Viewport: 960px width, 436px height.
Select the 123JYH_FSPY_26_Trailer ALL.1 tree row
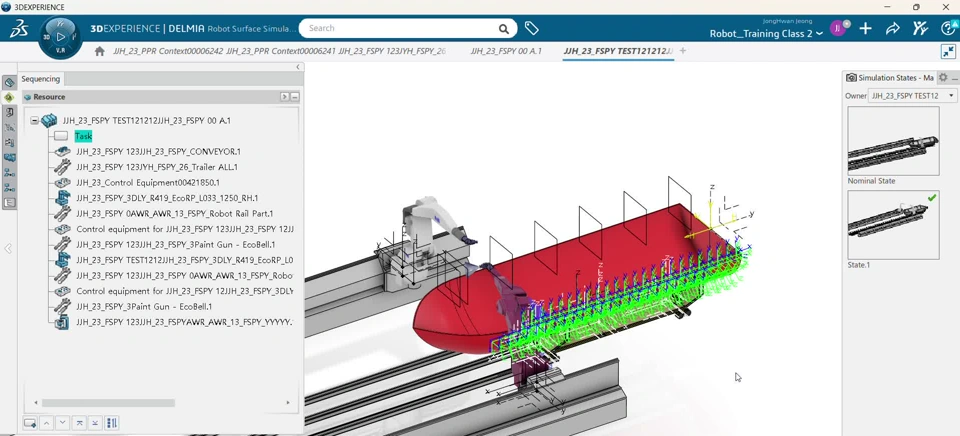click(x=157, y=167)
